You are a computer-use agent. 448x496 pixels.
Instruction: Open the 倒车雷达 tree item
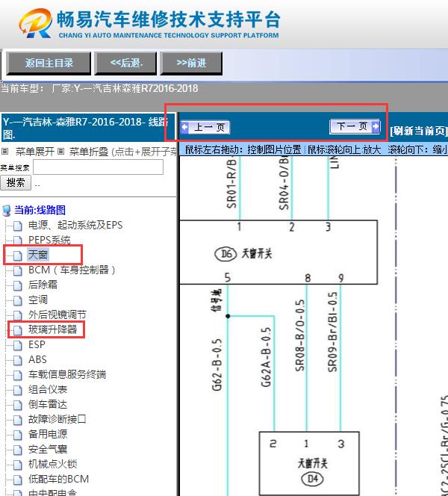click(48, 404)
